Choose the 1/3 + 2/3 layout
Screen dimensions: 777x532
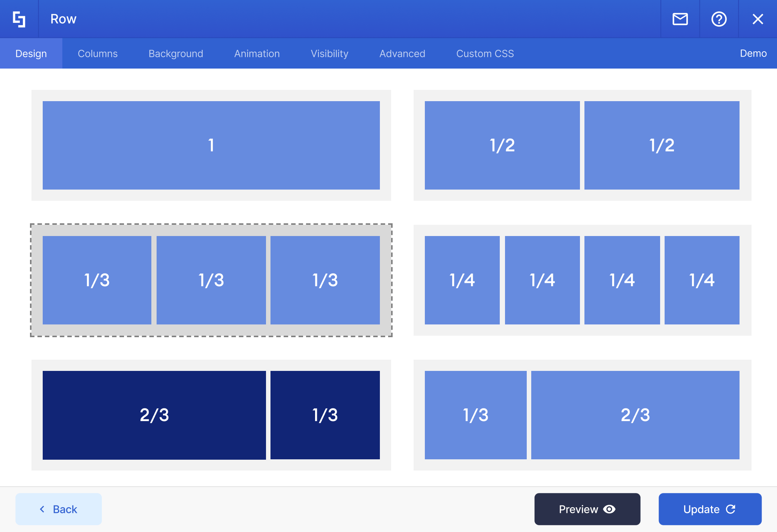pos(582,415)
